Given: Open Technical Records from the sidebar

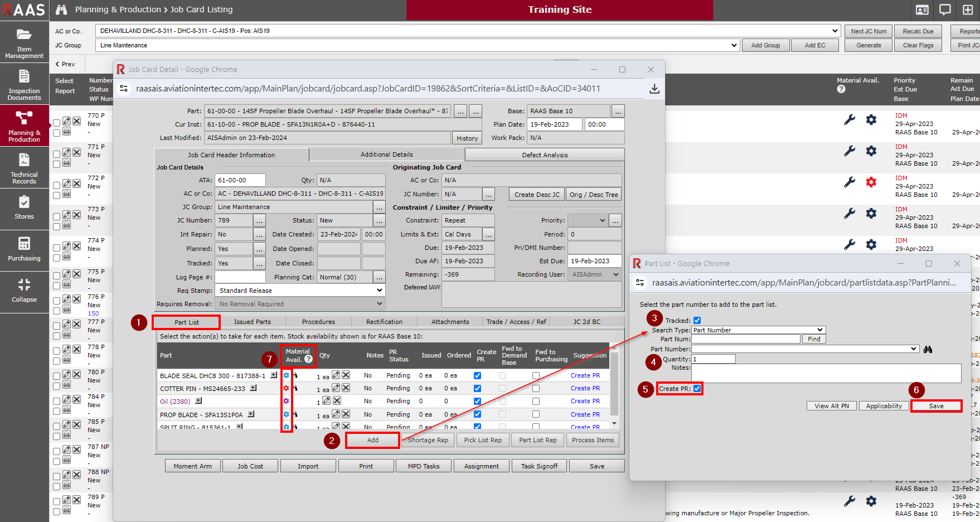Looking at the screenshot, I should click(24, 168).
